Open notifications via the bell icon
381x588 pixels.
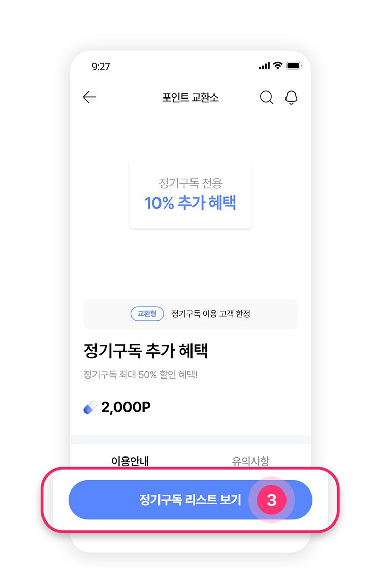pyautogui.click(x=291, y=97)
